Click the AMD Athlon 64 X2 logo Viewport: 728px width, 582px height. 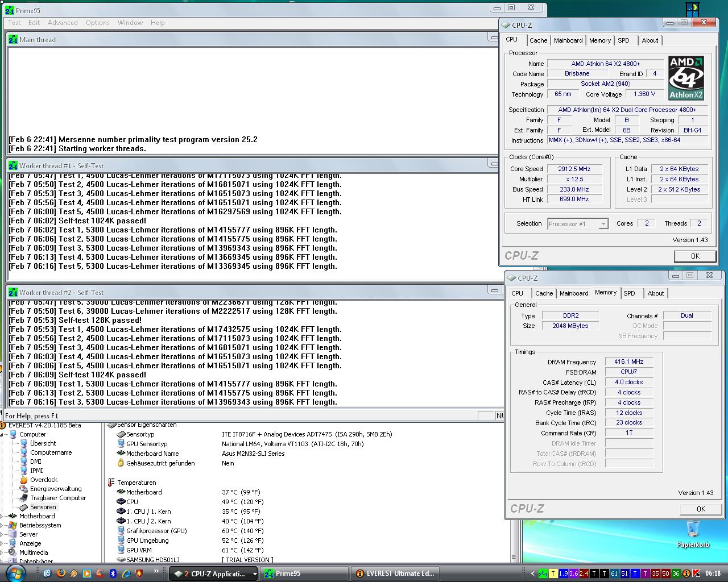686,78
